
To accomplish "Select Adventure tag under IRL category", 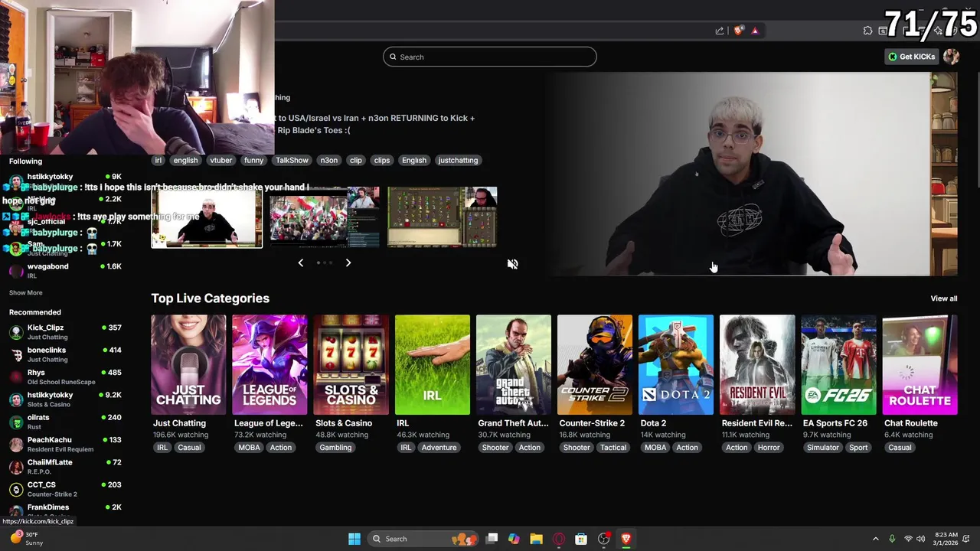I will tap(439, 448).
